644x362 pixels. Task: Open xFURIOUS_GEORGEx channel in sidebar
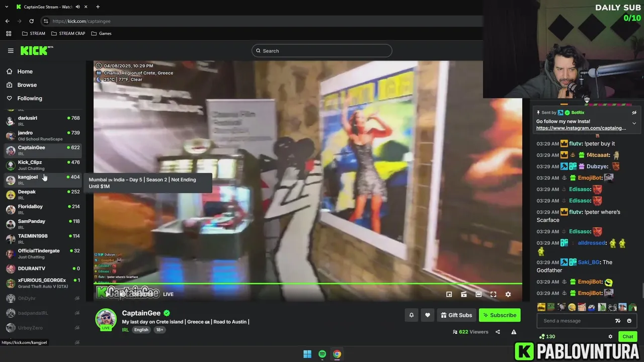(x=43, y=283)
